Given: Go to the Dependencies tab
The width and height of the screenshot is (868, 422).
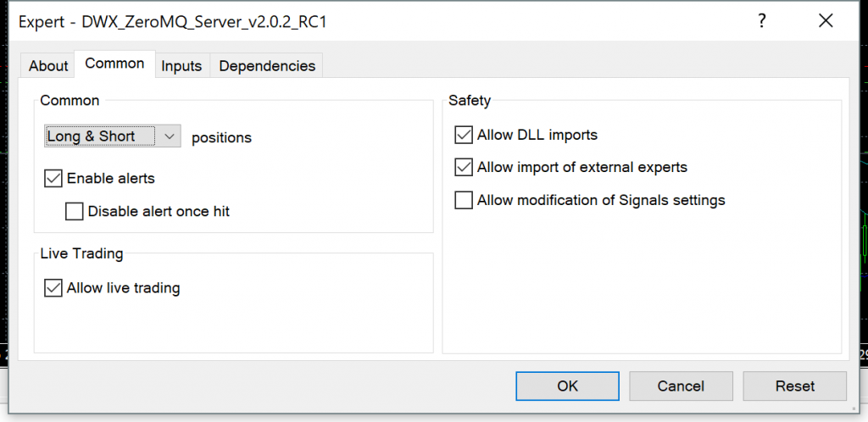Looking at the screenshot, I should coord(267,66).
